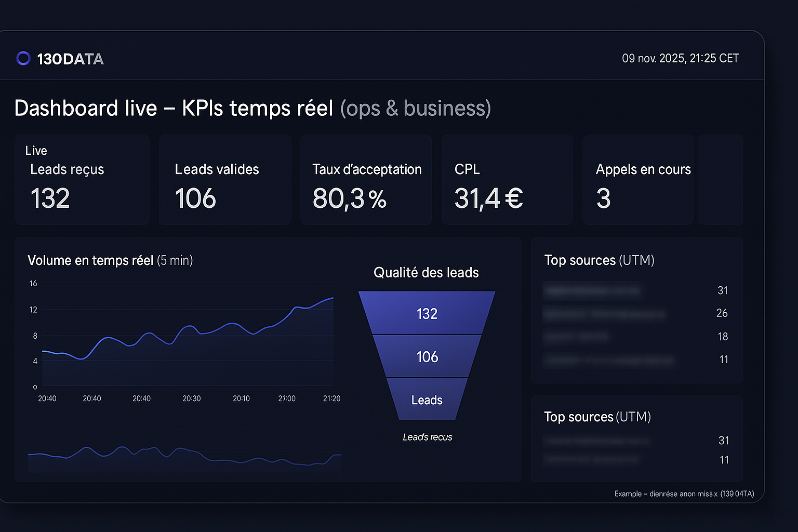Click the CPL 31,4 € card

(x=507, y=180)
